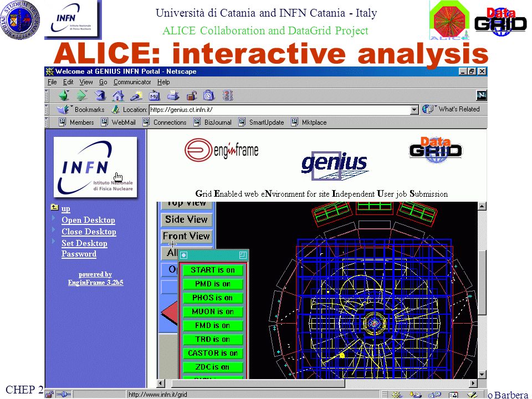Click the horizontal scrollbar left arrow
This screenshot has width=532, height=399.
pyautogui.click(x=161, y=383)
